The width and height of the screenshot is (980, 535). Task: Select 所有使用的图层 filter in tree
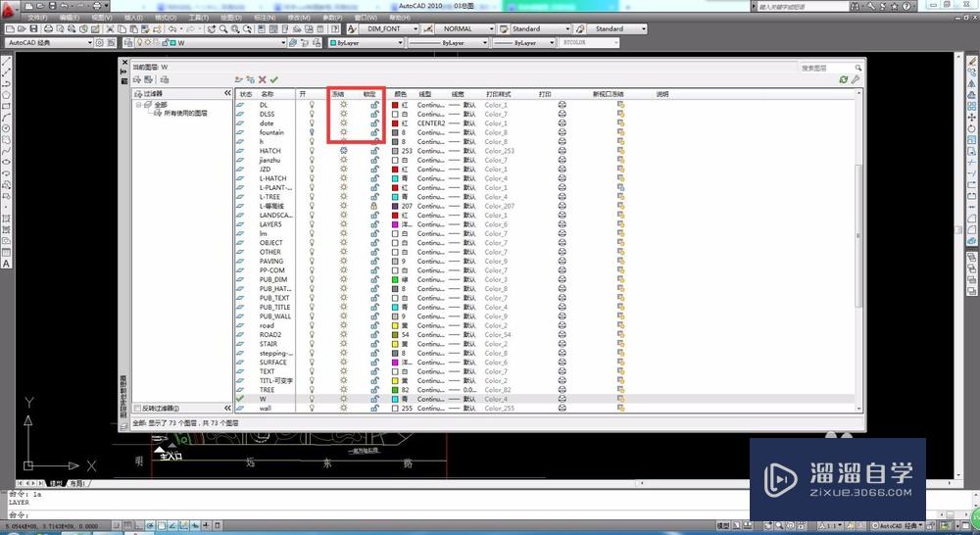[x=185, y=114]
